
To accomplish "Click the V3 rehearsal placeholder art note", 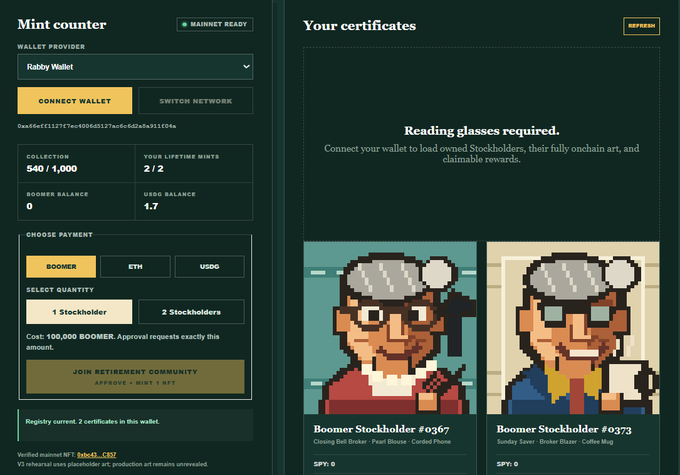I will tap(112, 464).
